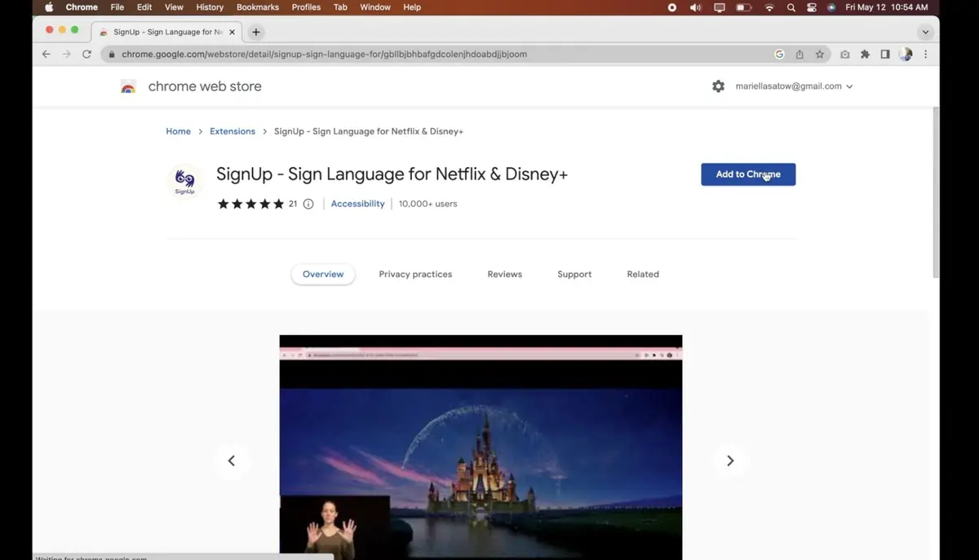Go to the Support tab

[x=574, y=275]
